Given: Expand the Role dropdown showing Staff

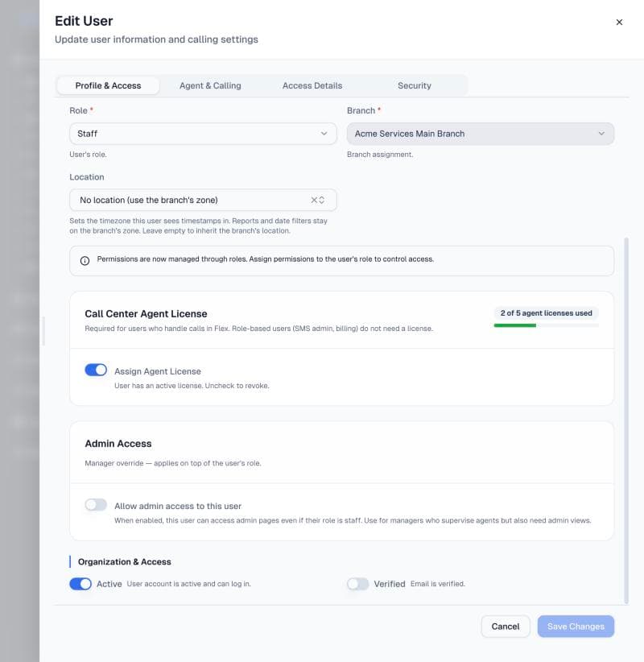Looking at the screenshot, I should 203,134.
